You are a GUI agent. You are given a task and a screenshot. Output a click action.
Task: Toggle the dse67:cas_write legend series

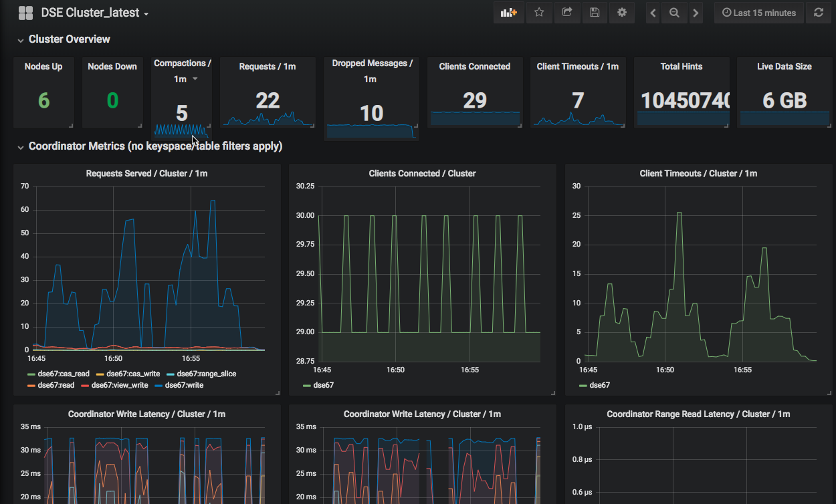[x=128, y=374]
